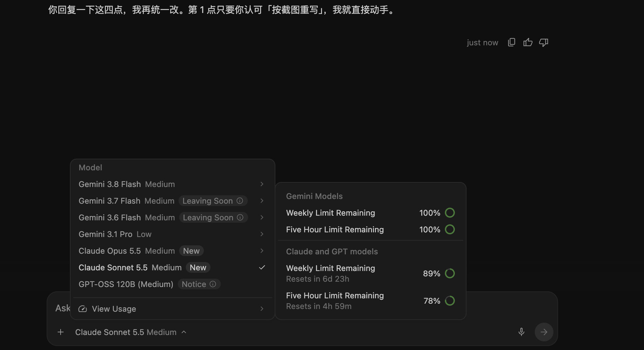This screenshot has width=644, height=350.
Task: Click the Claude five hour 78% ring
Action: [450, 301]
